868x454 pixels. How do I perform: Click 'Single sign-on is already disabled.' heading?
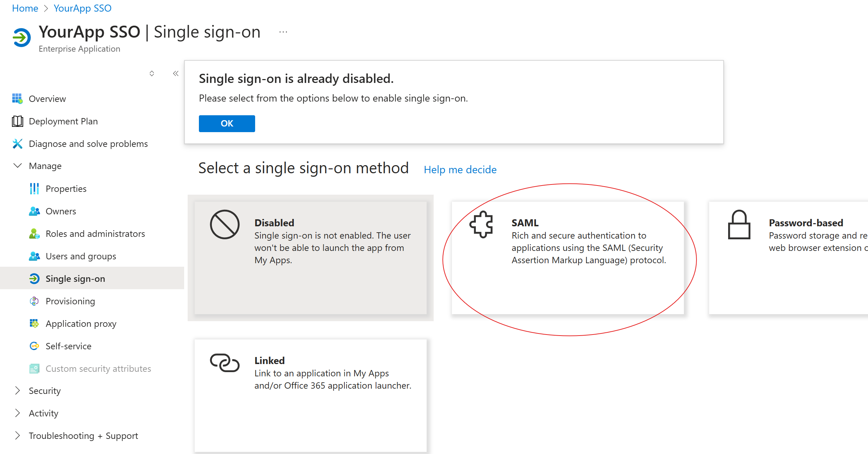coord(296,79)
